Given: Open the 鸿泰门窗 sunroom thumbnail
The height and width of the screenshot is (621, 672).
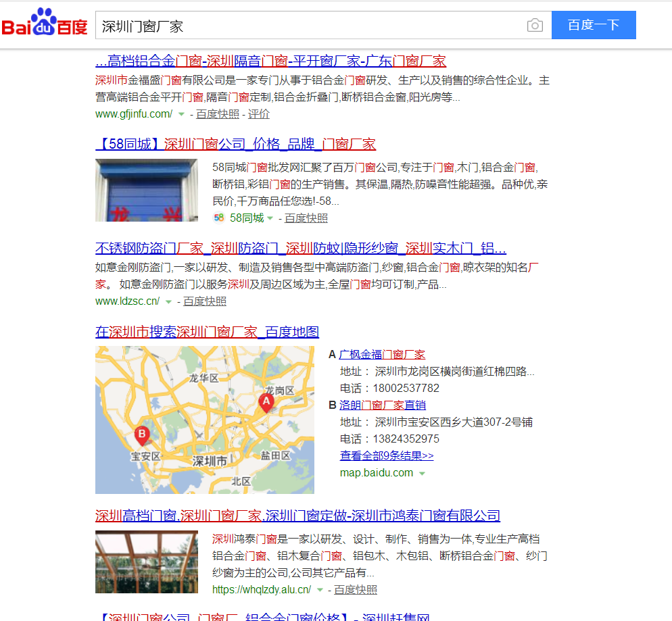Looking at the screenshot, I should tap(147, 562).
